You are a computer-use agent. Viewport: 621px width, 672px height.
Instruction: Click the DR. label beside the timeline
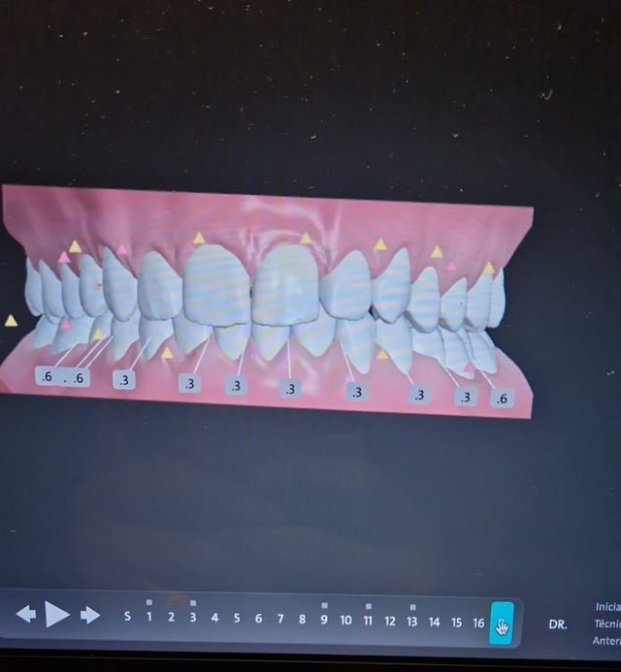click(558, 624)
